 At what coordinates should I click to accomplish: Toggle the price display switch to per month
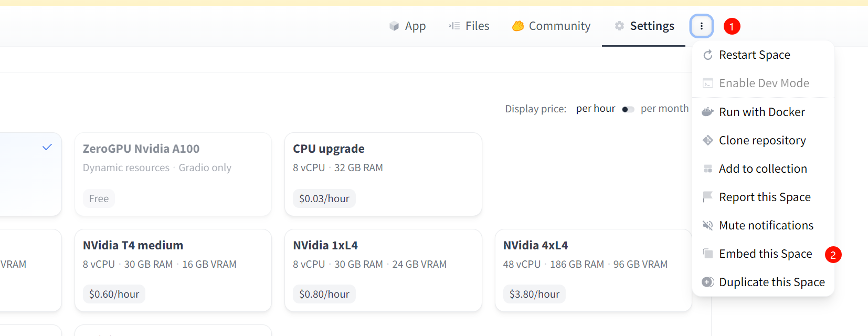tap(628, 109)
